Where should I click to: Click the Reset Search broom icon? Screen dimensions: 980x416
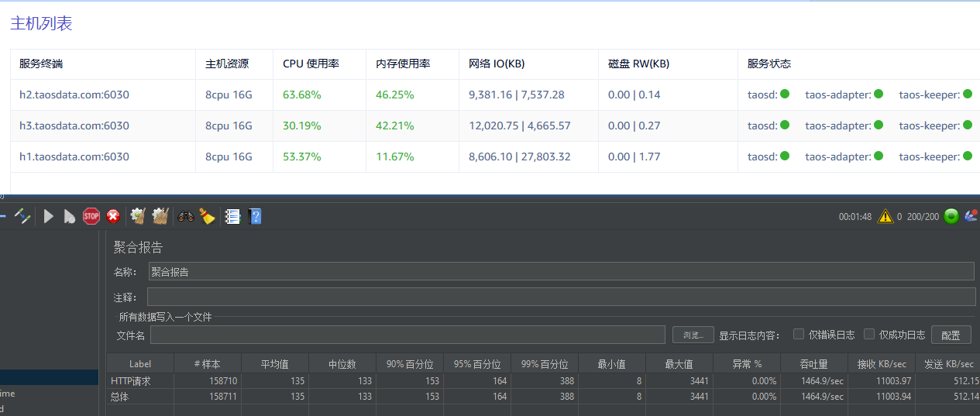[x=207, y=217]
